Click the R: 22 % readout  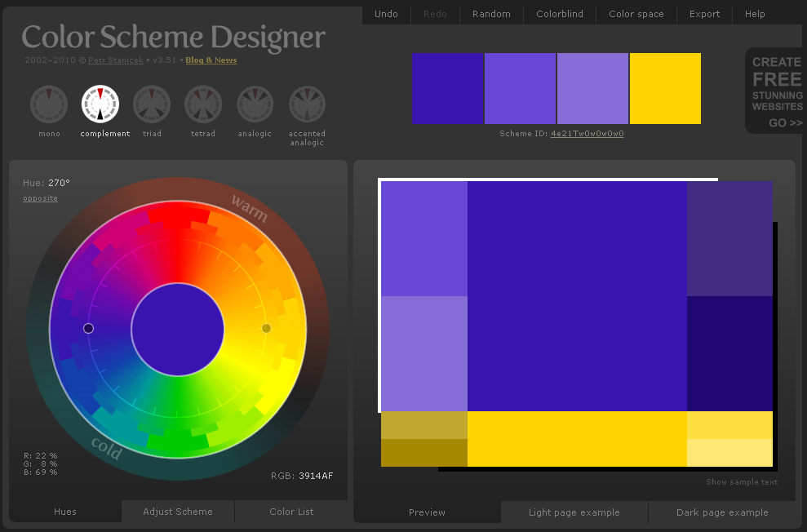40,456
